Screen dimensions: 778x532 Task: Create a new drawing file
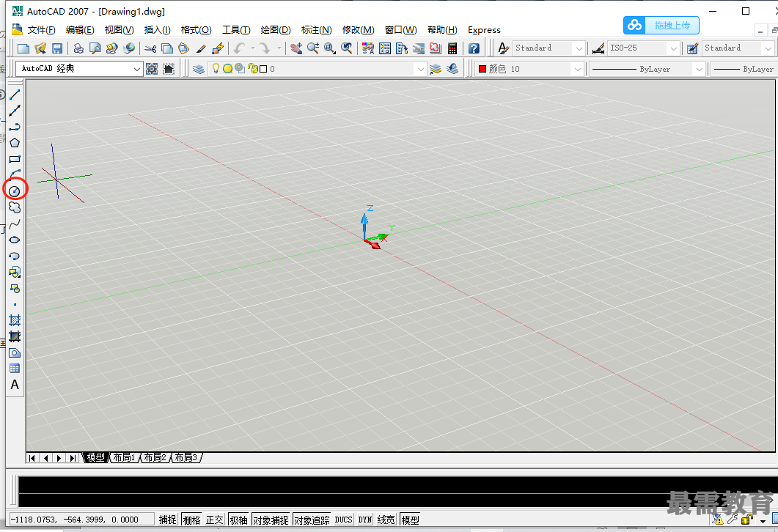click(23, 48)
